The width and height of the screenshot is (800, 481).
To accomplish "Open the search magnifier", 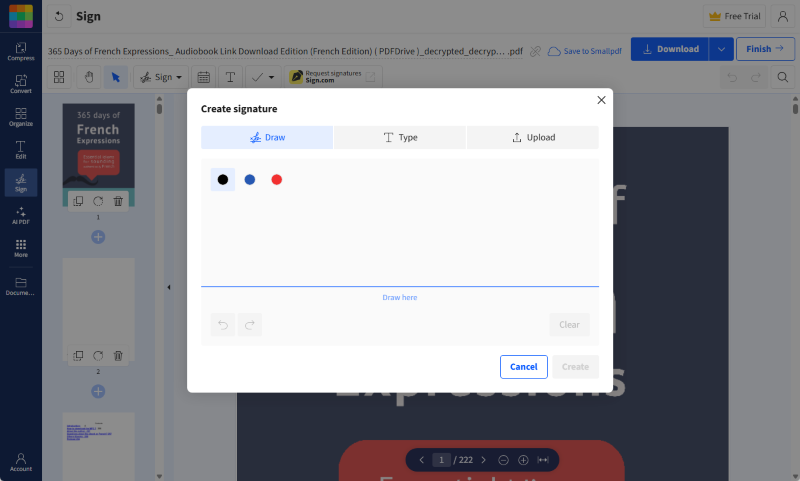I will tap(783, 77).
